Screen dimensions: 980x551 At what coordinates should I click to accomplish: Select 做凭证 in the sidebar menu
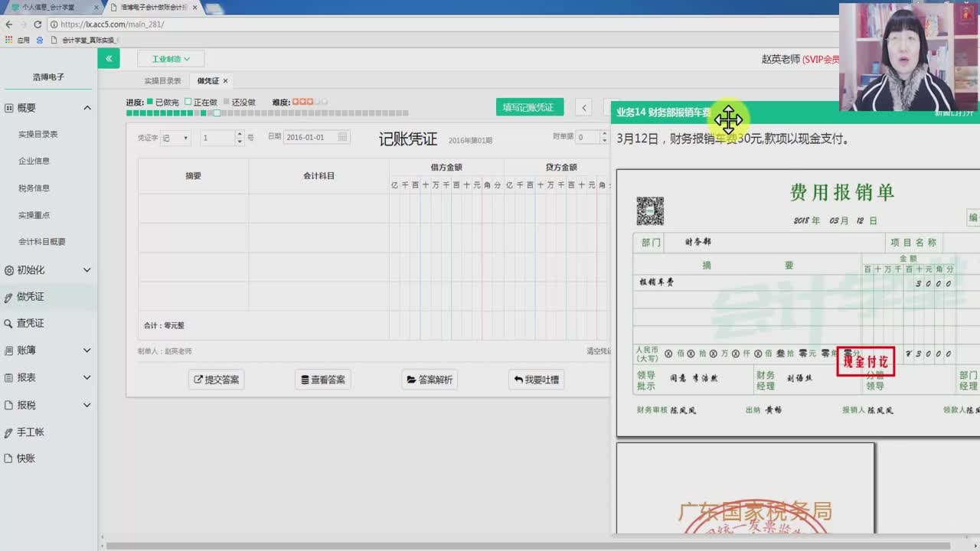(49, 297)
